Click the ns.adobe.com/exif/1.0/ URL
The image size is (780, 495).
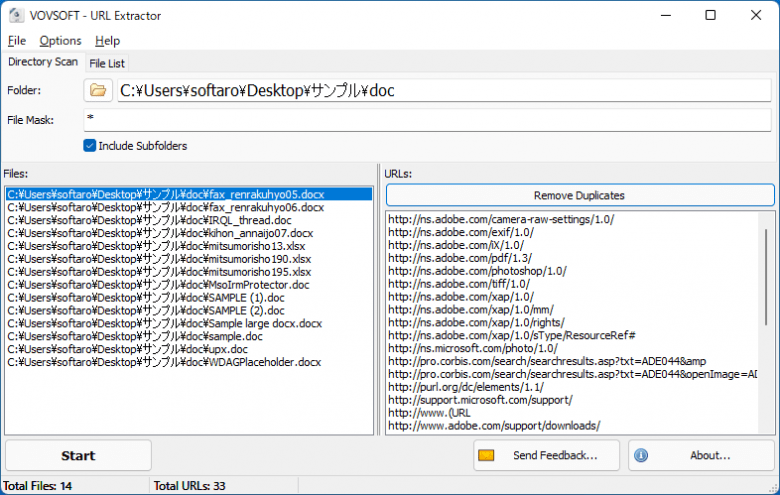click(x=461, y=232)
